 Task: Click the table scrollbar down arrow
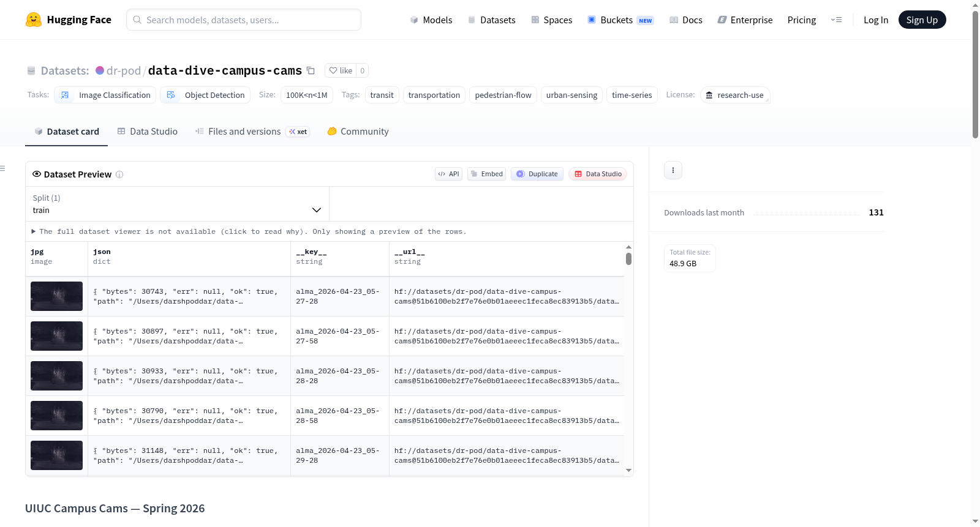628,471
